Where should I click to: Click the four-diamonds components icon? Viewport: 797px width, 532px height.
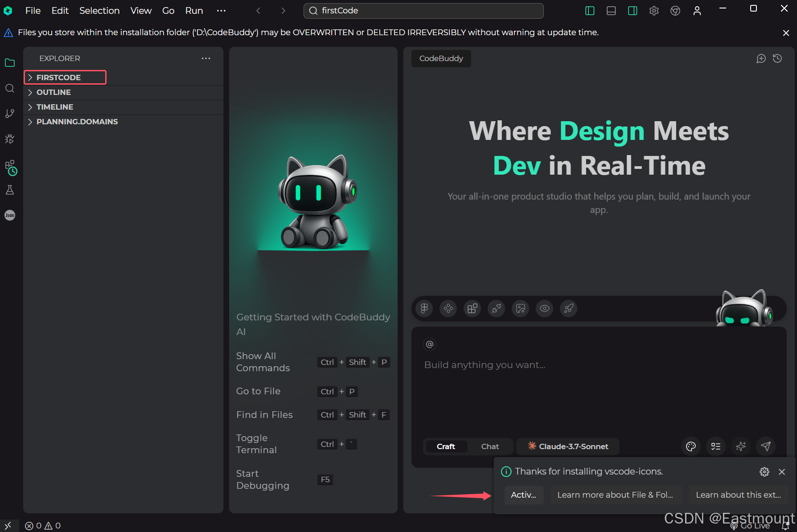coord(448,308)
